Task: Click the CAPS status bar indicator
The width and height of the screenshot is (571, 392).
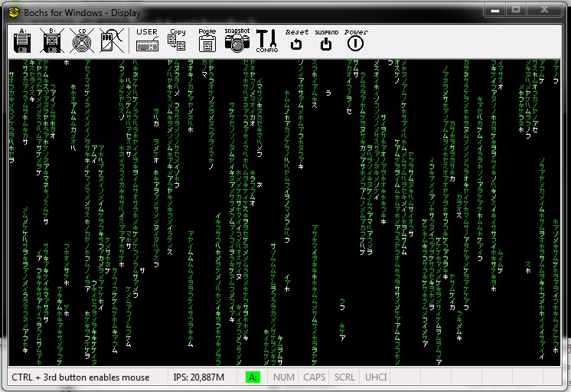Action: [x=315, y=377]
